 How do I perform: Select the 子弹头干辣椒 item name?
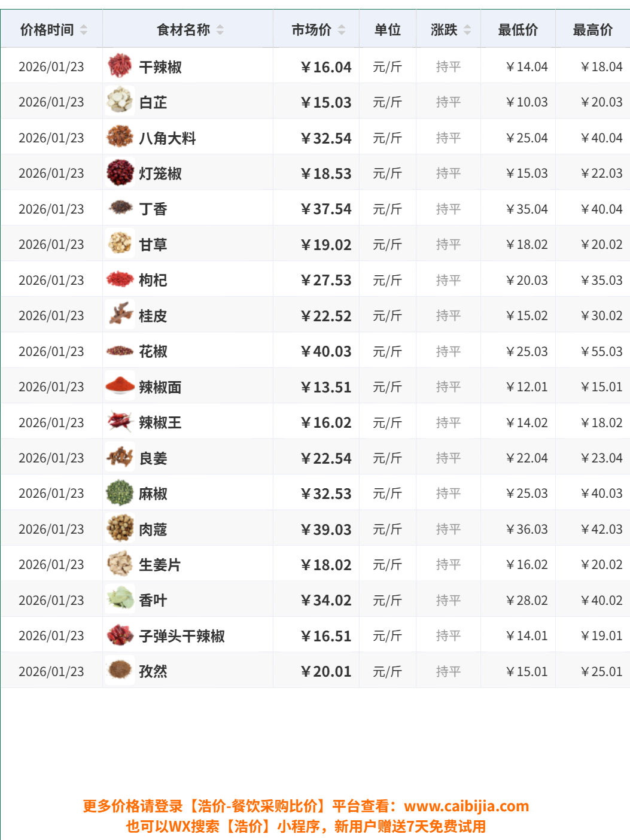[182, 636]
